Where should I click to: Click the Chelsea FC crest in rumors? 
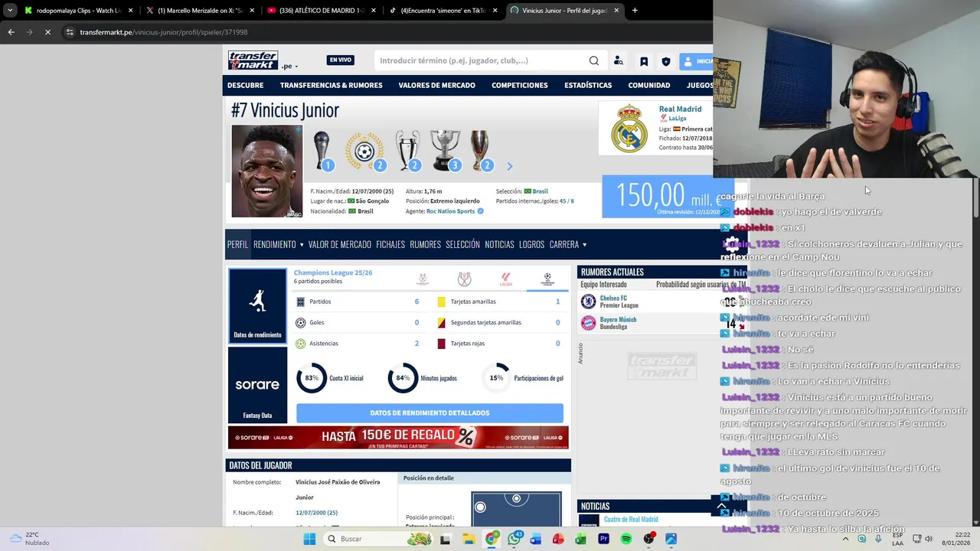(588, 302)
